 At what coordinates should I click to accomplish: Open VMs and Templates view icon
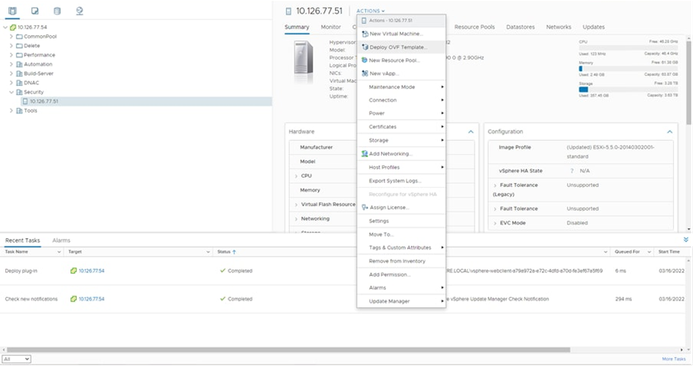[x=35, y=11]
